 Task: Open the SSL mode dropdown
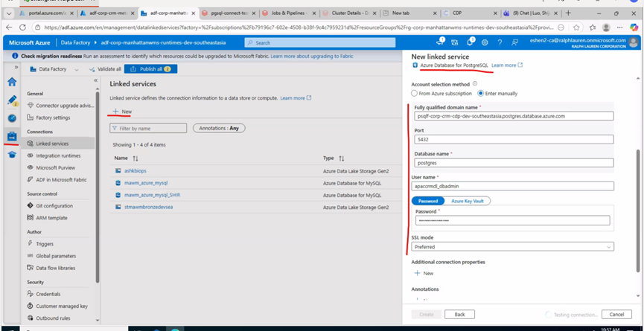pyautogui.click(x=512, y=247)
